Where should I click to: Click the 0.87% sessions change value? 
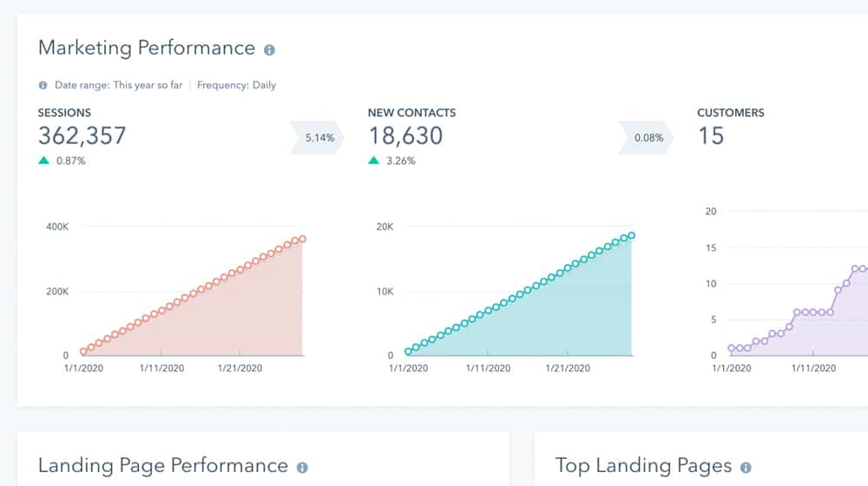pos(71,161)
